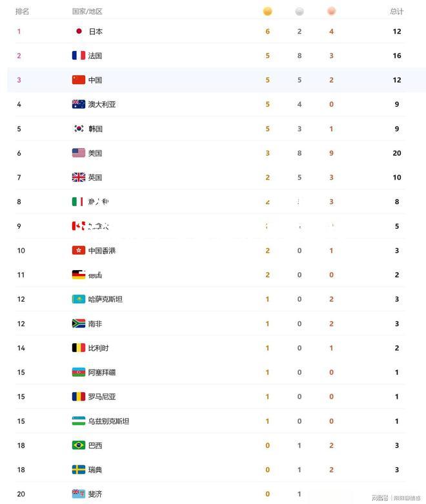Click the 总计 column header

point(397,12)
